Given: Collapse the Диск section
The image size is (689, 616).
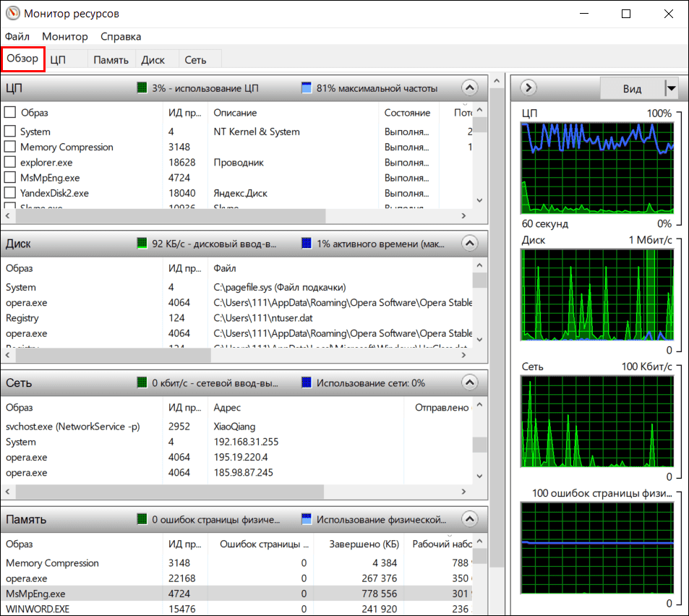Looking at the screenshot, I should (x=469, y=243).
